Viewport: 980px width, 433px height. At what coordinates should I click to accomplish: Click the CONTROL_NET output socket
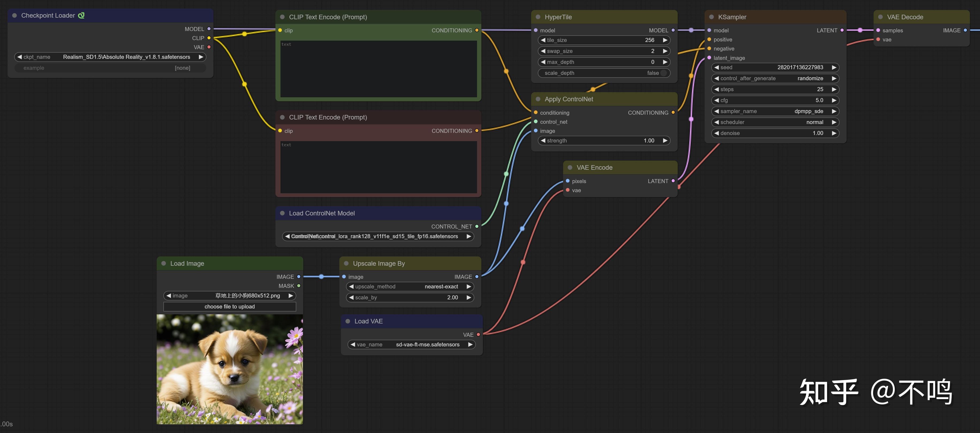point(477,227)
